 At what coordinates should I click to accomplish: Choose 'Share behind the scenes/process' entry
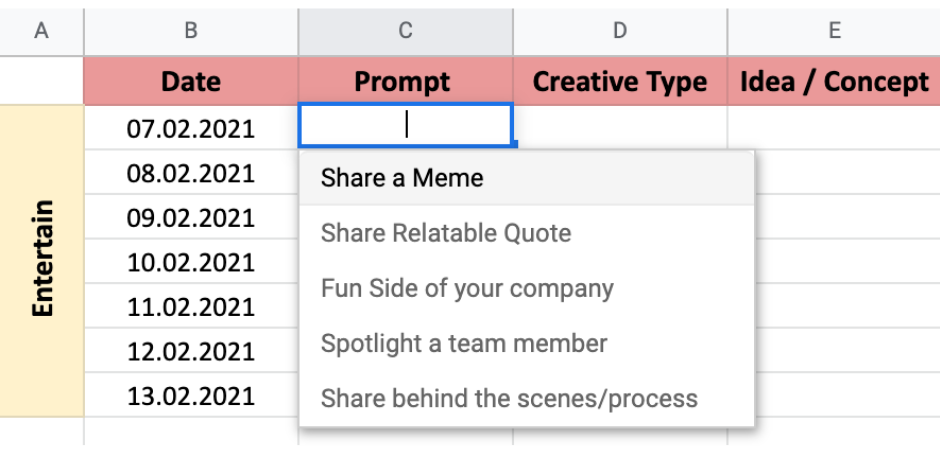pyautogui.click(x=526, y=399)
